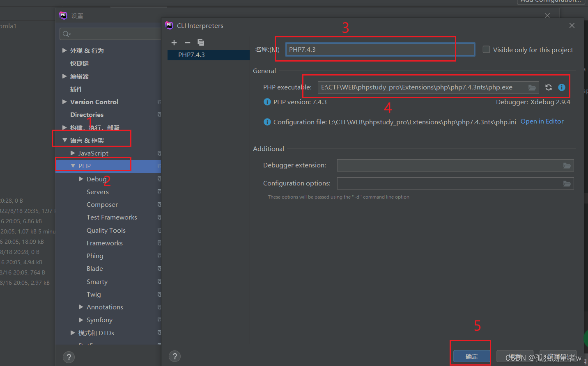Click project-level icon beside Version Control
Image resolution: width=588 pixels, height=366 pixels.
[159, 102]
